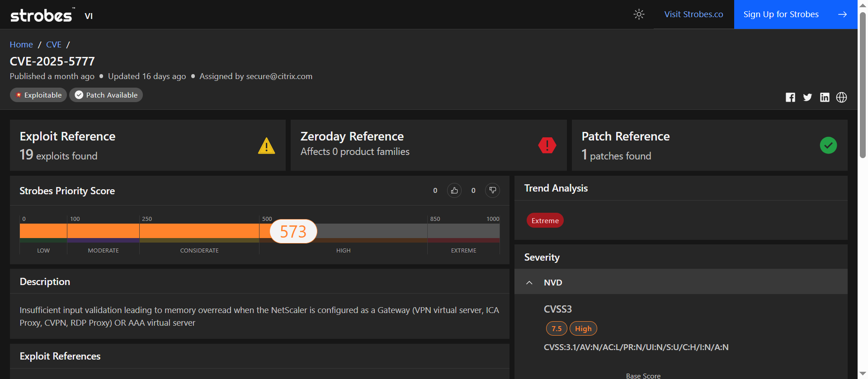The image size is (868, 379).
Task: Open the Visit Strobes.co link
Action: click(x=693, y=14)
